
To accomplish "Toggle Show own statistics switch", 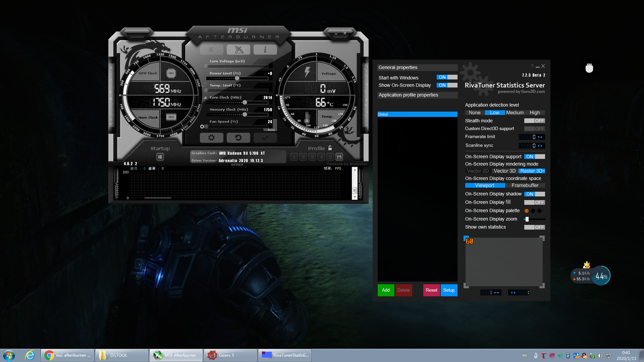I will tap(535, 227).
